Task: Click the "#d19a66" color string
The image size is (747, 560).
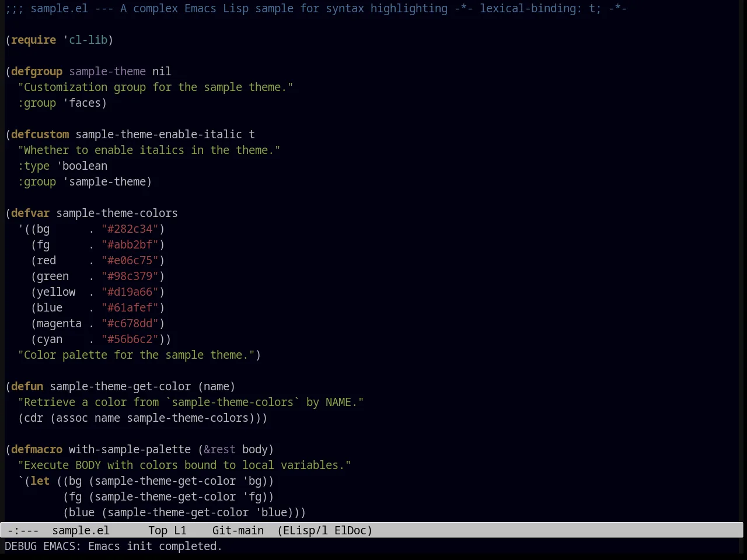Action: (x=130, y=292)
